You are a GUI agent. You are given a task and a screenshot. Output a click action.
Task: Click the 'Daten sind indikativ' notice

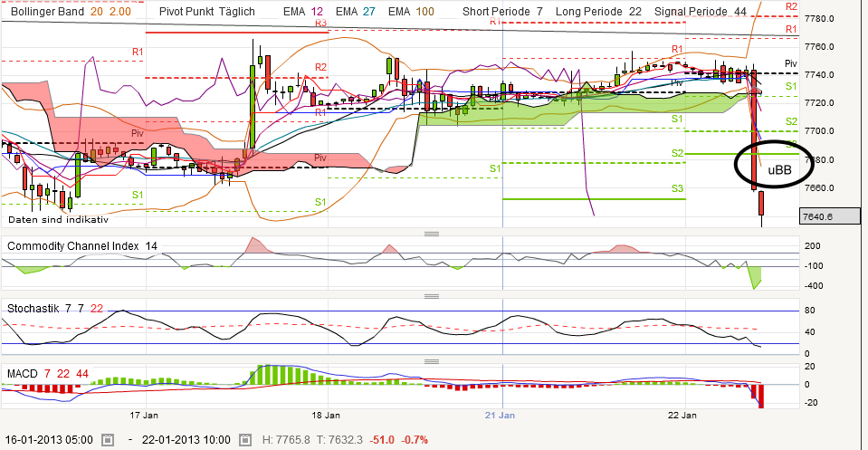58,220
